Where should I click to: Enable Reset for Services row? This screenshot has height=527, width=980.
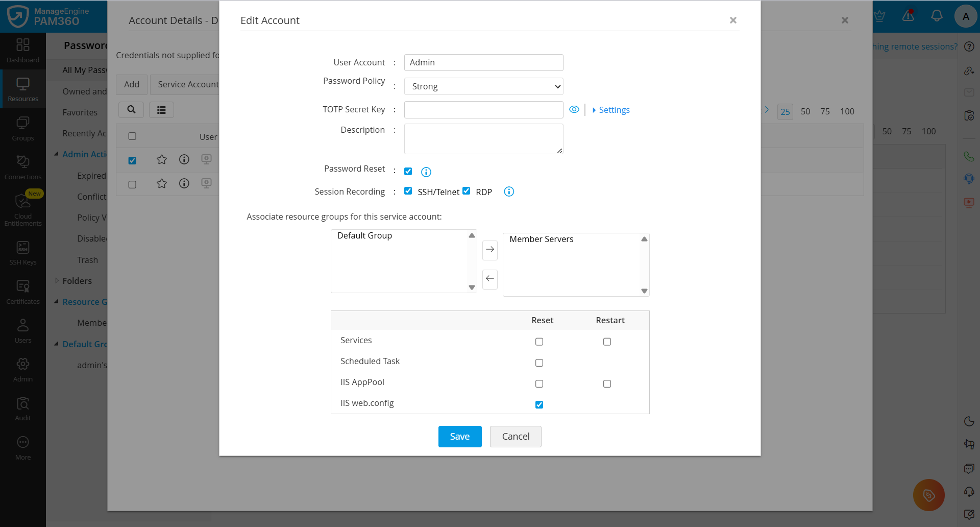(x=539, y=341)
